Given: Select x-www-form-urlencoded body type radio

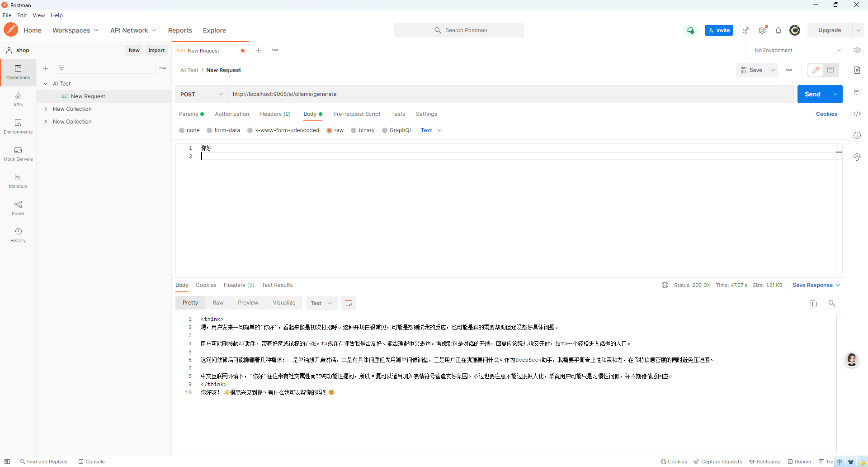Looking at the screenshot, I should pos(250,130).
